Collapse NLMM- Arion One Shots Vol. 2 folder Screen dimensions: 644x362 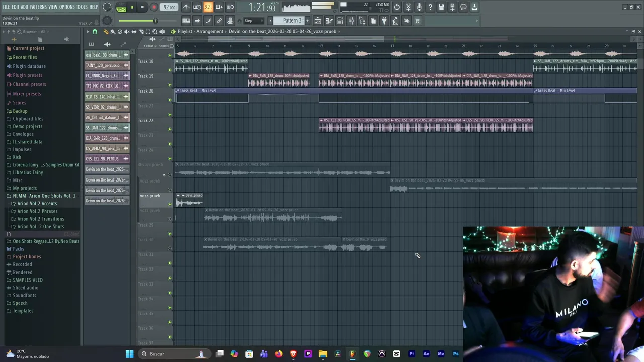(44, 196)
